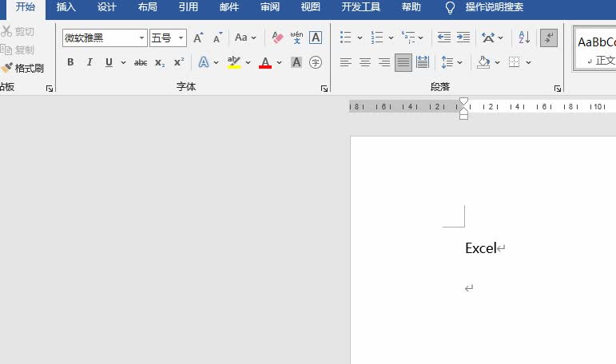Toggle underline formatting
Image resolution: width=616 pixels, height=364 pixels.
coord(109,62)
